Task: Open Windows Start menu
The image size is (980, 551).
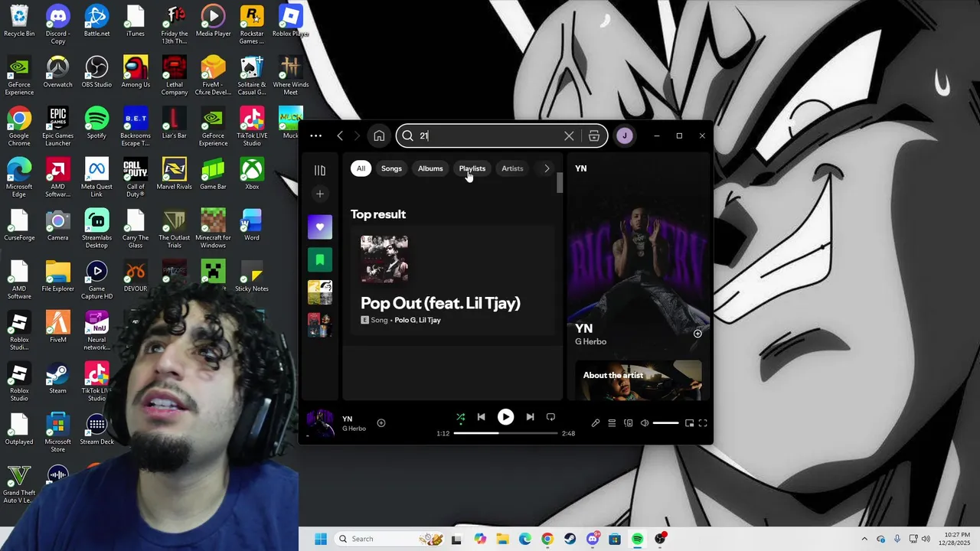Action: pyautogui.click(x=321, y=539)
